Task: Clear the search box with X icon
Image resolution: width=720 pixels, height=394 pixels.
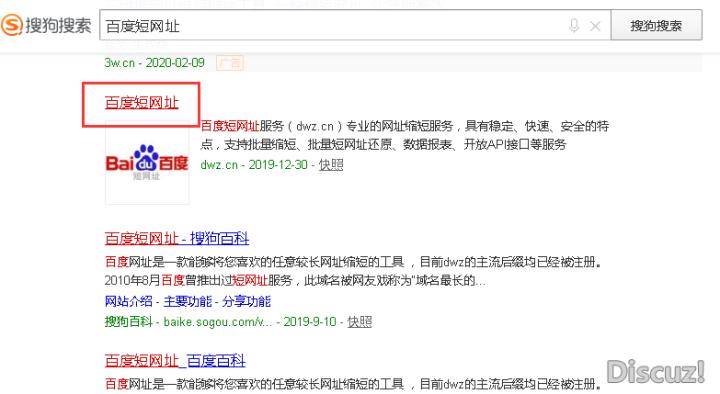Action: [595, 26]
